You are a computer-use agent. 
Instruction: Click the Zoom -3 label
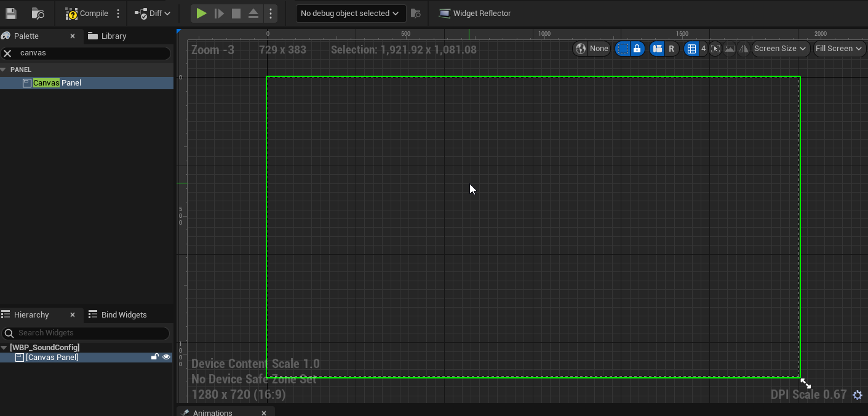[213, 50]
